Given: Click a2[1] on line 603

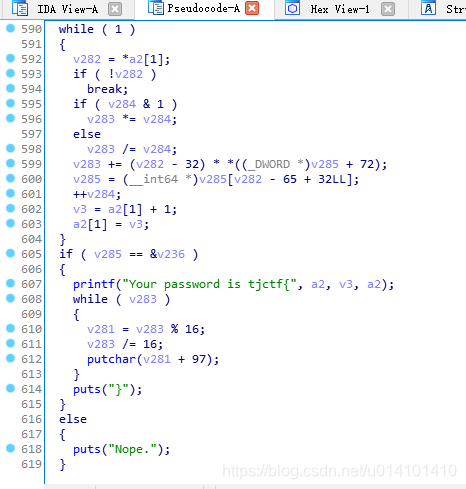Looking at the screenshot, I should click(x=90, y=224).
